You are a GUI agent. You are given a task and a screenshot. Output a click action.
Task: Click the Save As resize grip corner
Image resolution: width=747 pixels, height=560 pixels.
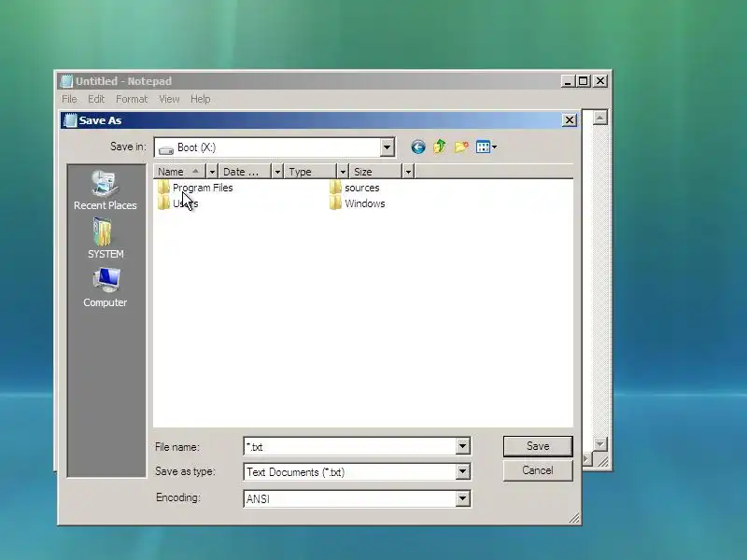click(574, 518)
